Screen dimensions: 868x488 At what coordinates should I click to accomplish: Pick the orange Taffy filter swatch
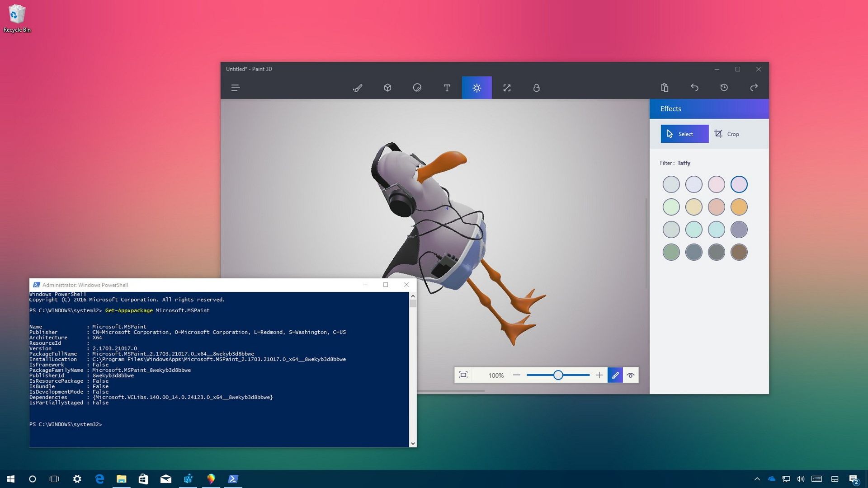pyautogui.click(x=739, y=206)
